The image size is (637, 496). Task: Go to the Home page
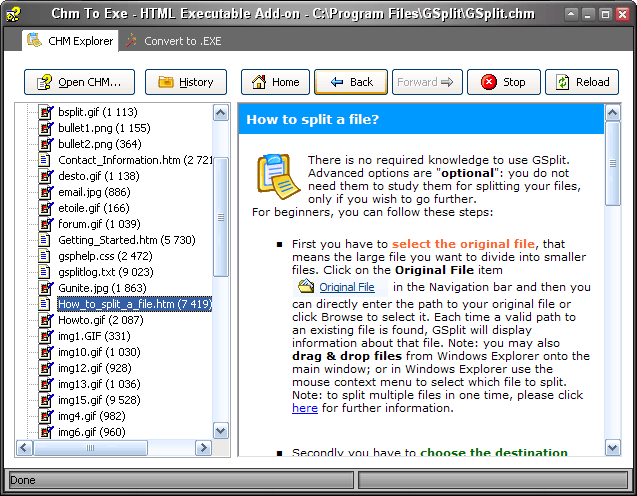pyautogui.click(x=275, y=82)
